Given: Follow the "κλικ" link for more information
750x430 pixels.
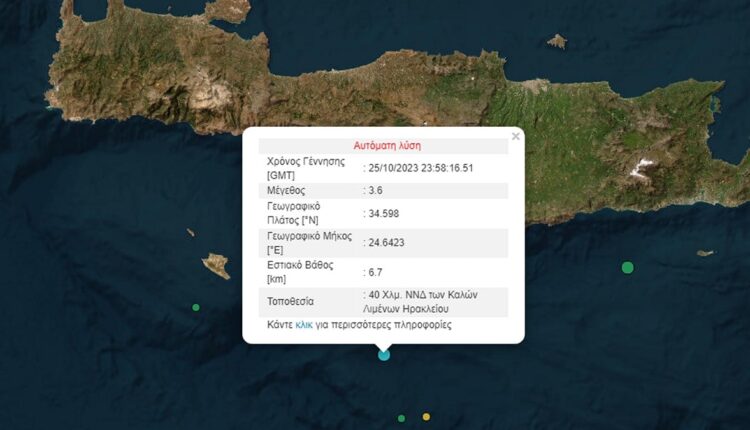Looking at the screenshot, I should coord(304,325).
